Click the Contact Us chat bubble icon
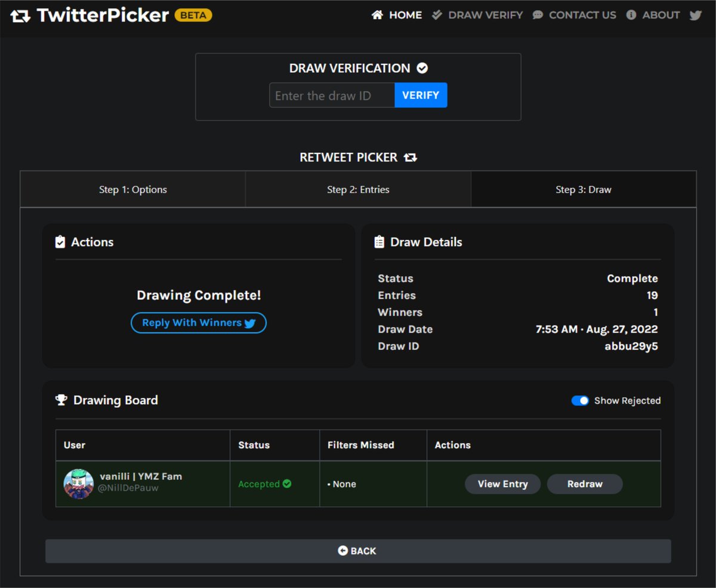This screenshot has height=588, width=716. 538,15
